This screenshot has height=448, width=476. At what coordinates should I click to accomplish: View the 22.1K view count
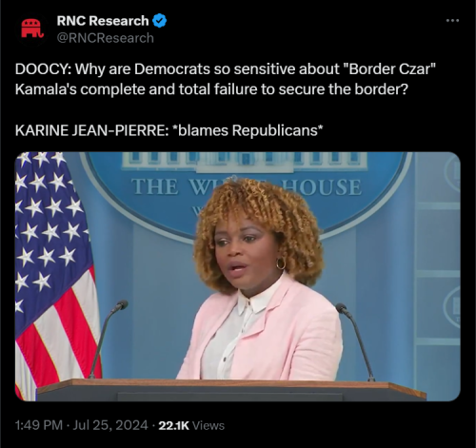pyautogui.click(x=173, y=425)
